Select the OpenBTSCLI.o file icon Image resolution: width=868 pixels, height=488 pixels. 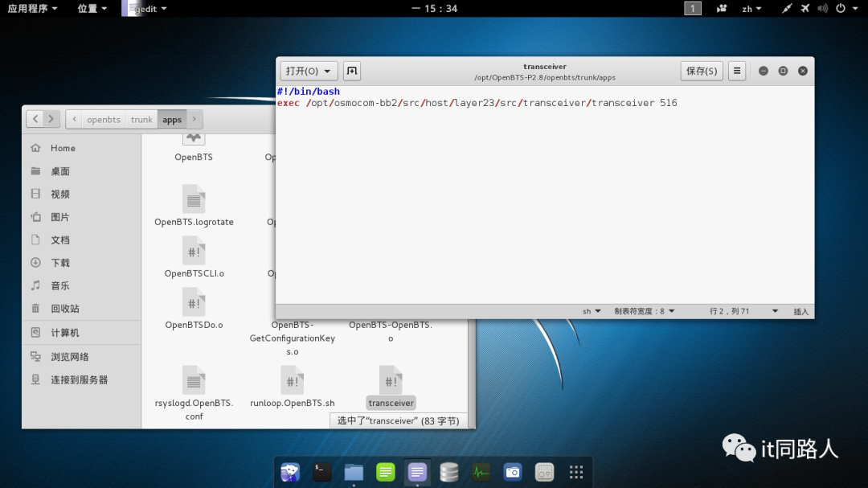point(193,250)
